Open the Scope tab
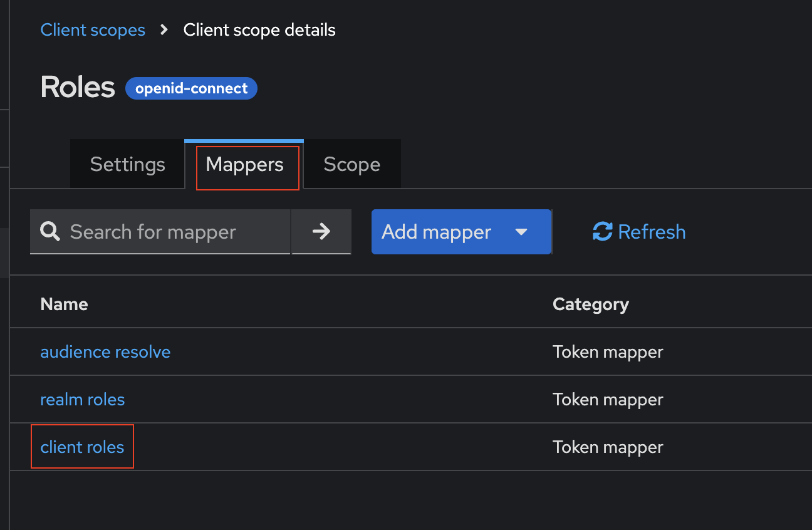Screen dimensions: 812x530 click(x=351, y=164)
